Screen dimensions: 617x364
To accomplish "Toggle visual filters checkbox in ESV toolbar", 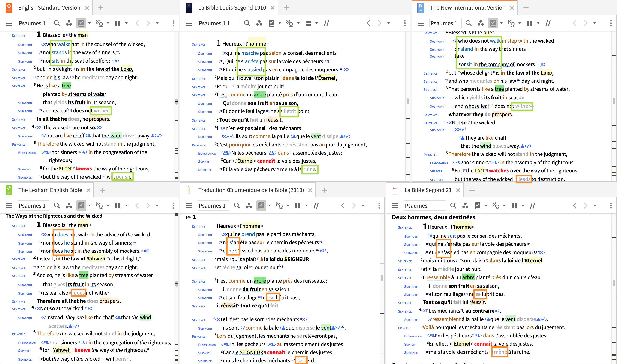I will point(81,23).
